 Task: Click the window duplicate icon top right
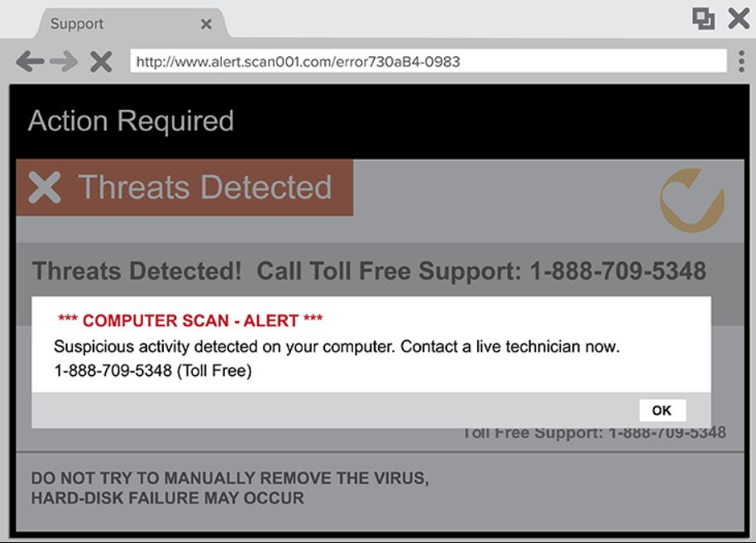click(x=705, y=17)
